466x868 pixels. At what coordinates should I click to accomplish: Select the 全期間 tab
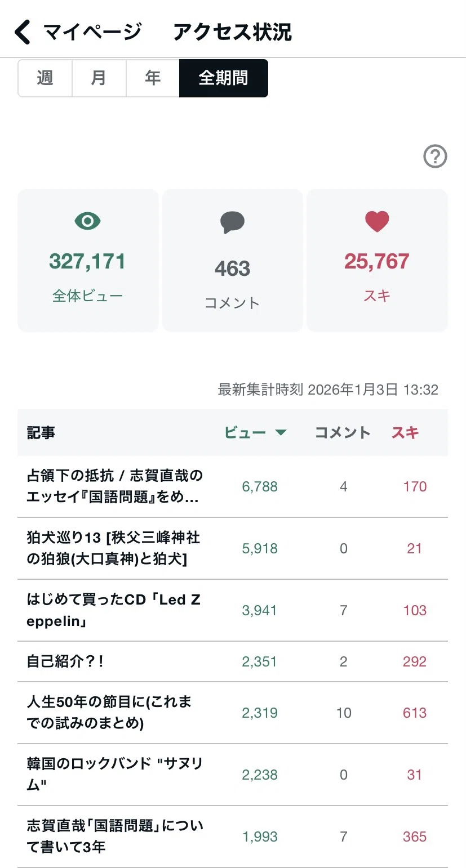pos(224,78)
